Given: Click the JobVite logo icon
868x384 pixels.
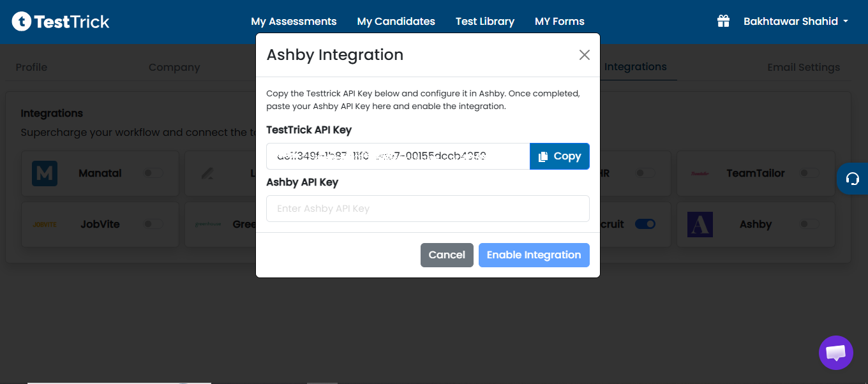Looking at the screenshot, I should coord(45,225).
